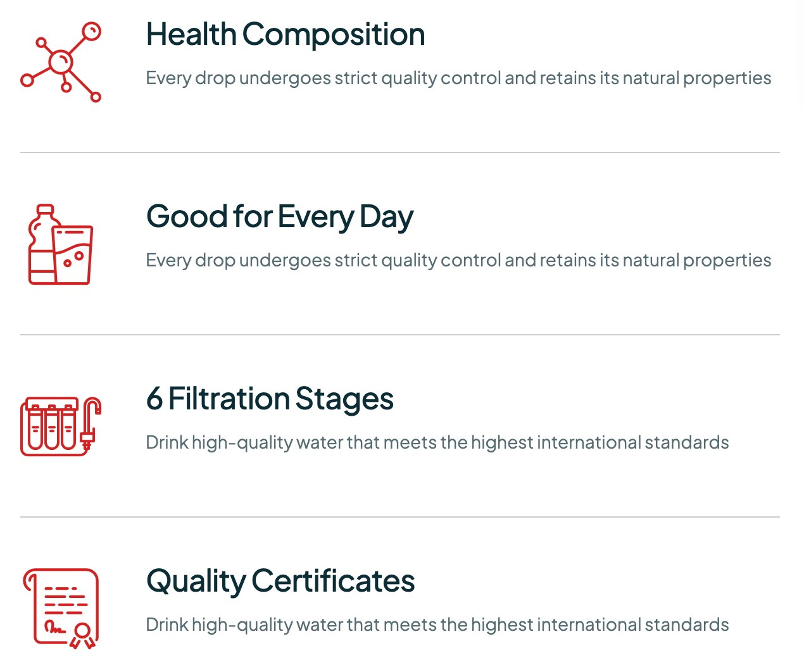Screen dimensions: 804x672
Task: Click the divider line above 6 Filtration Stages
Action: tap(400, 335)
